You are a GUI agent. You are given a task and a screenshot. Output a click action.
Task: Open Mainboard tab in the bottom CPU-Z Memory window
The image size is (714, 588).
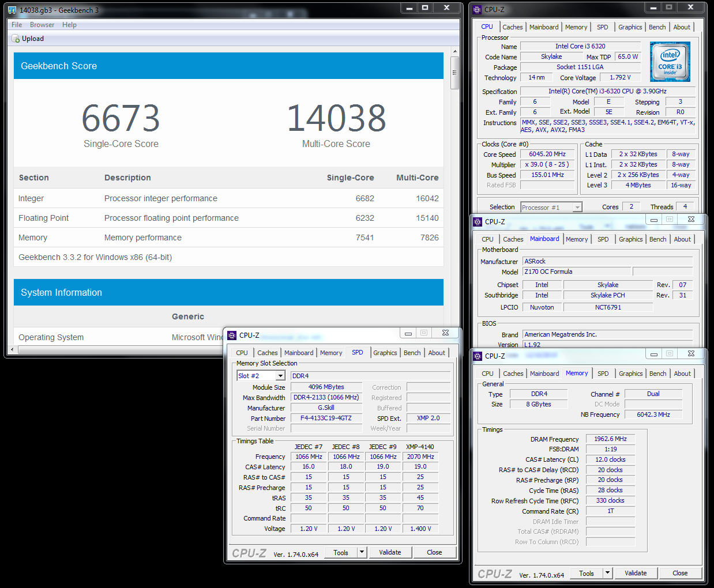click(544, 374)
